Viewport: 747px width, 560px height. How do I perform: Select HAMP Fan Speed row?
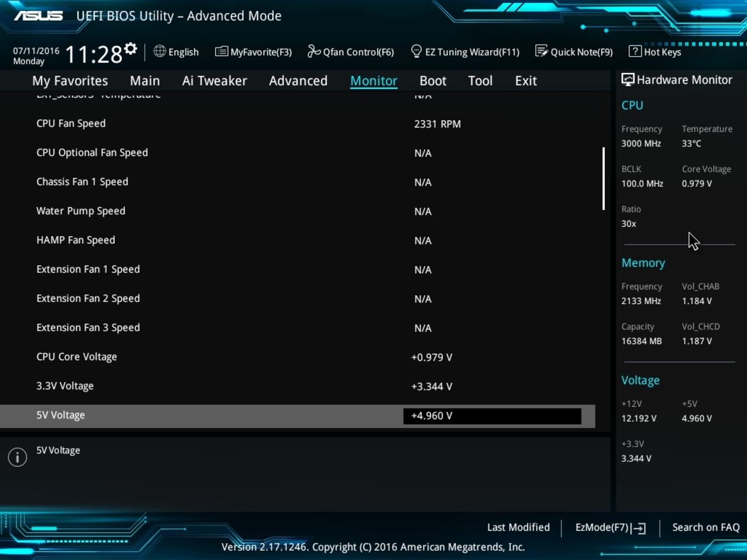297,240
